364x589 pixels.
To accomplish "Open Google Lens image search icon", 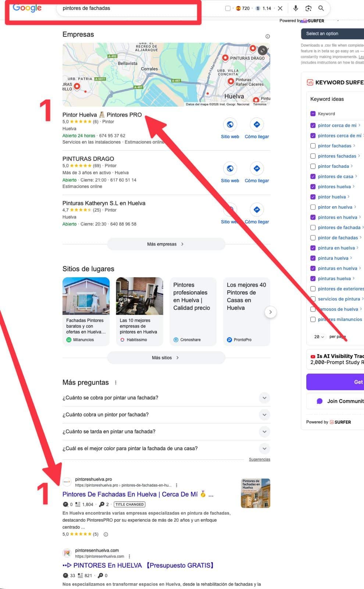I will pos(308,8).
